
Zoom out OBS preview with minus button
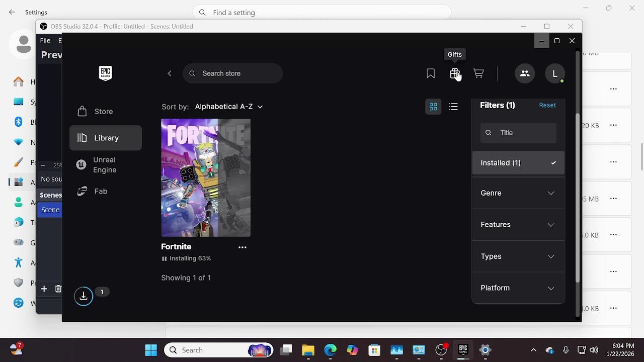[x=43, y=165]
